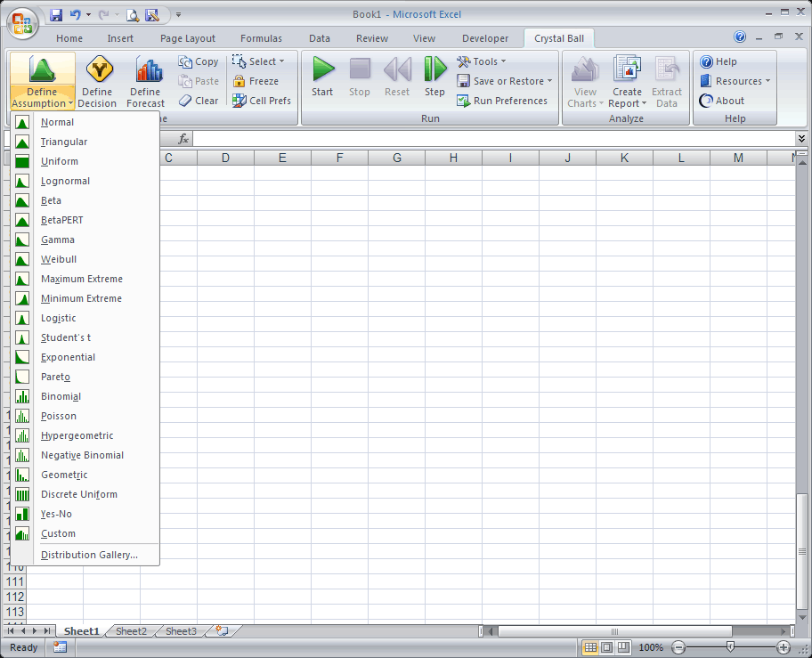Click the zoom in plus button
The width and height of the screenshot is (812, 658).
[x=784, y=647]
